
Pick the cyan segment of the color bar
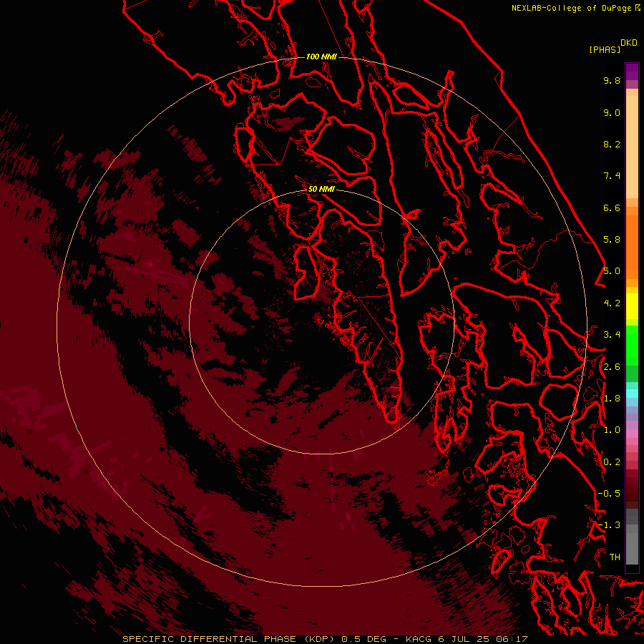[632, 394]
